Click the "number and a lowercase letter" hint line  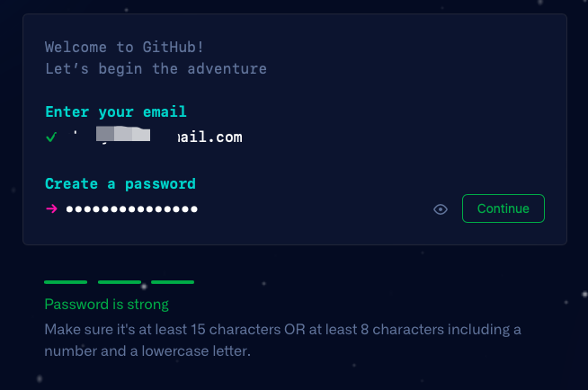click(x=147, y=351)
